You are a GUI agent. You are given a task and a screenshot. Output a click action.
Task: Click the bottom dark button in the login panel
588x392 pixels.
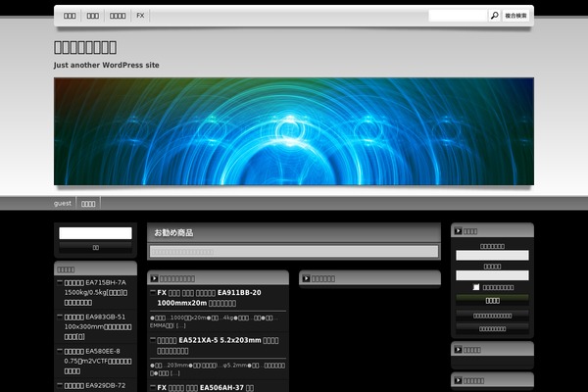point(492,329)
